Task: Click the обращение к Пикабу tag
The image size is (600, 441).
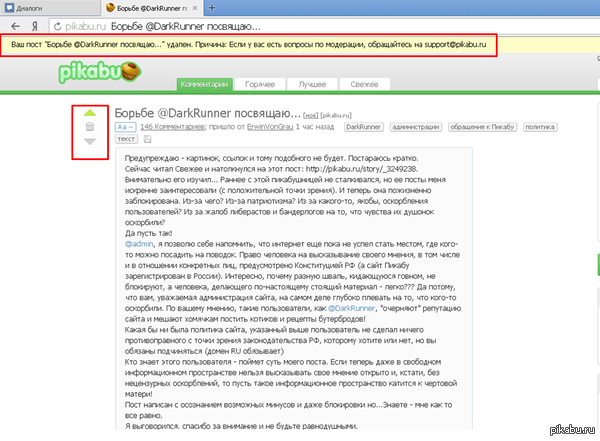Action: 482,127
